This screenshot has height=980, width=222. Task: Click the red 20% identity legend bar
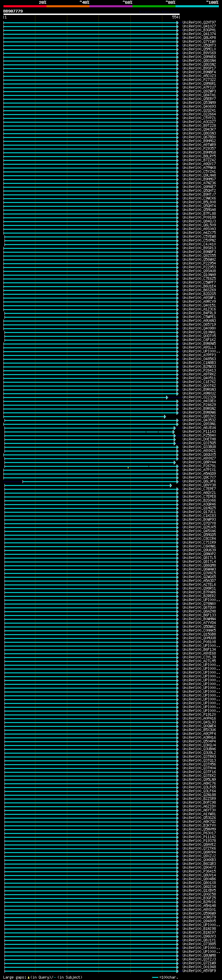pos(25,6)
